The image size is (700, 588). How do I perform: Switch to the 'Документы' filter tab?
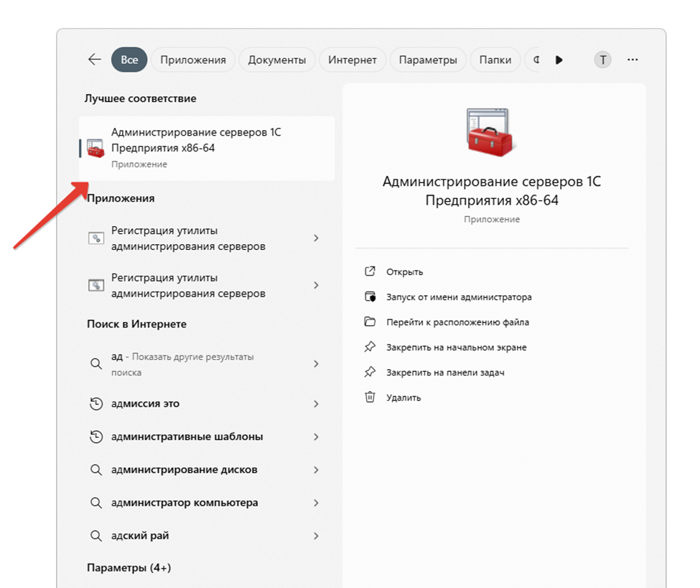coord(277,60)
